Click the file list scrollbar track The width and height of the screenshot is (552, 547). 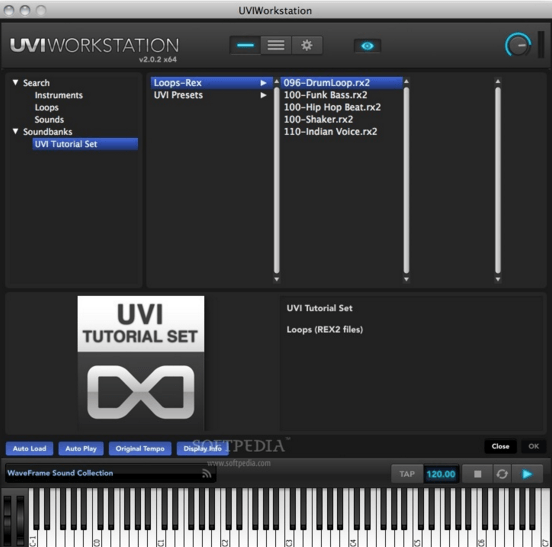(x=406, y=180)
